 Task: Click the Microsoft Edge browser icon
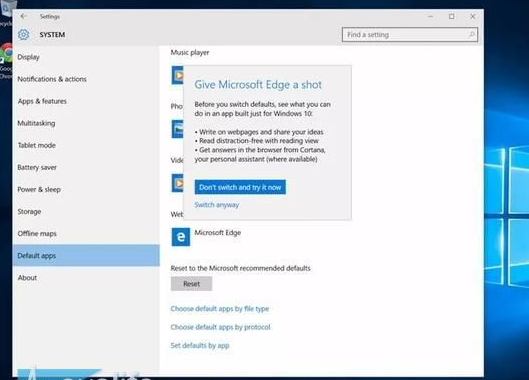click(181, 237)
